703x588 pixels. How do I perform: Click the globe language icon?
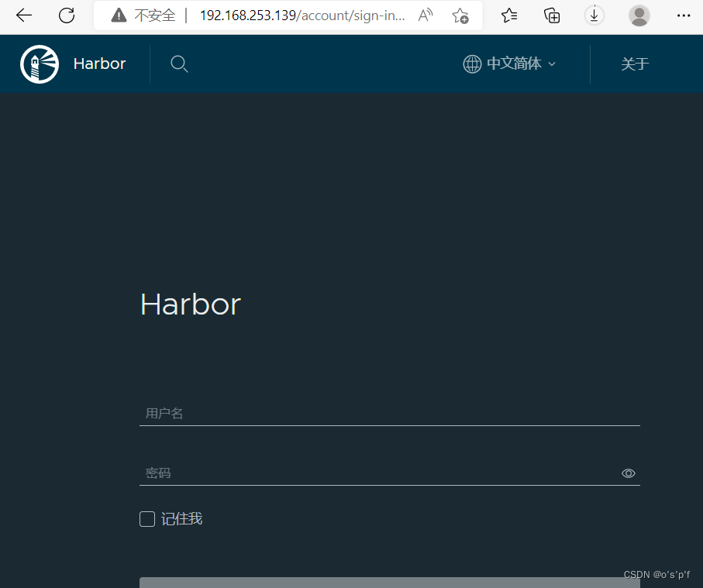point(472,64)
